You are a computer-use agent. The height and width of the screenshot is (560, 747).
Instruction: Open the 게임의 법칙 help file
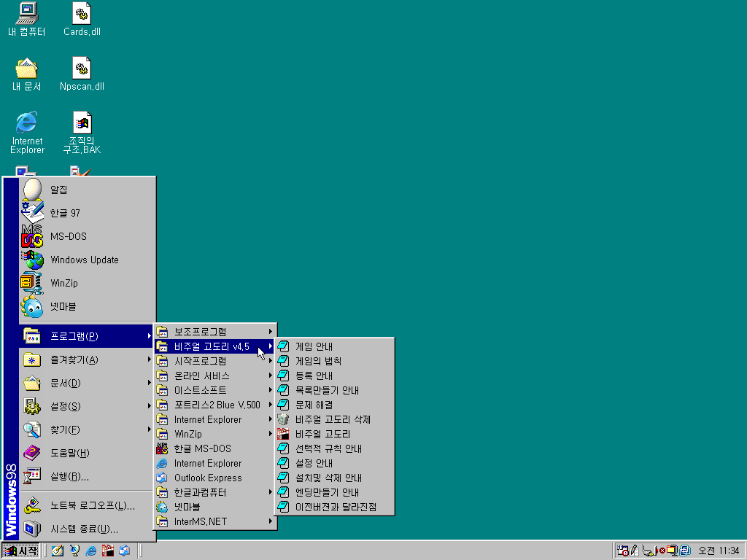(x=334, y=361)
